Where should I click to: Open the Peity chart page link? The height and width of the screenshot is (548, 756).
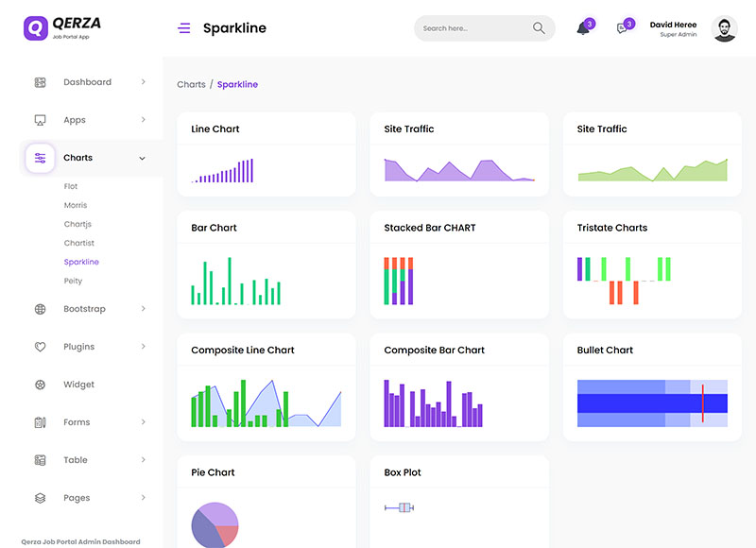point(73,281)
